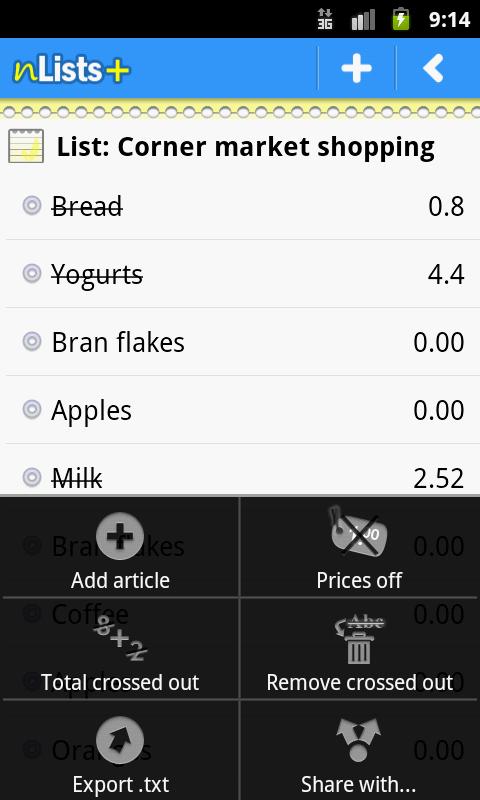
Task: Open the nLists+ logo
Action: point(71,69)
